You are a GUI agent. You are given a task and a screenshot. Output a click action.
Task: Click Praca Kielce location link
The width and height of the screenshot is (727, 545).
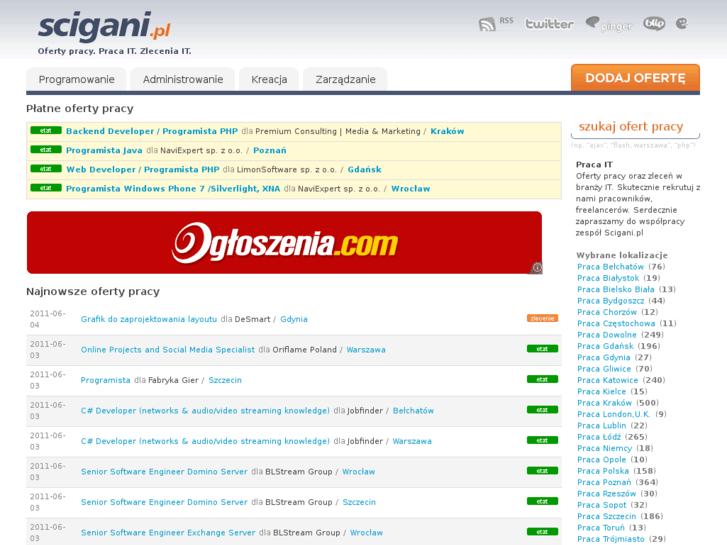tap(601, 392)
